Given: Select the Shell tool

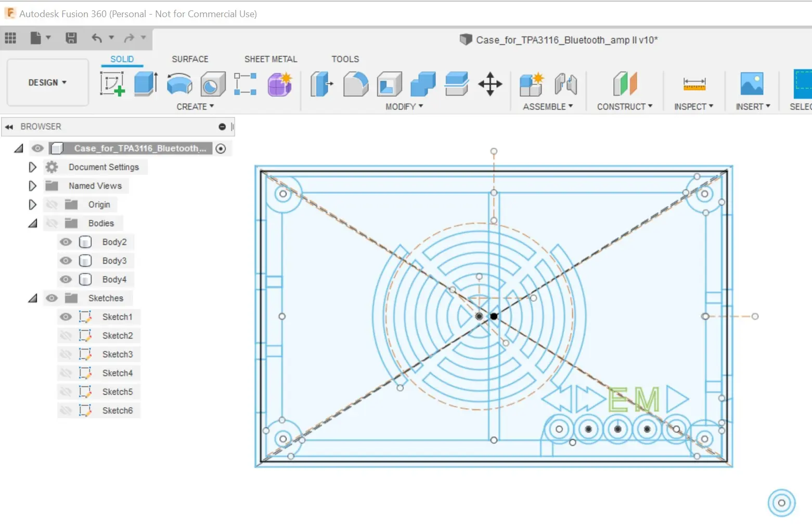Looking at the screenshot, I should (x=390, y=84).
